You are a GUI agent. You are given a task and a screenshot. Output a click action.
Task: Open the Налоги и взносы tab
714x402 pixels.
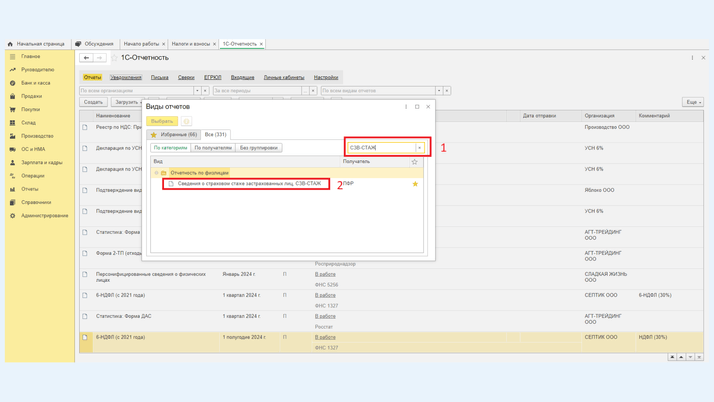point(190,44)
